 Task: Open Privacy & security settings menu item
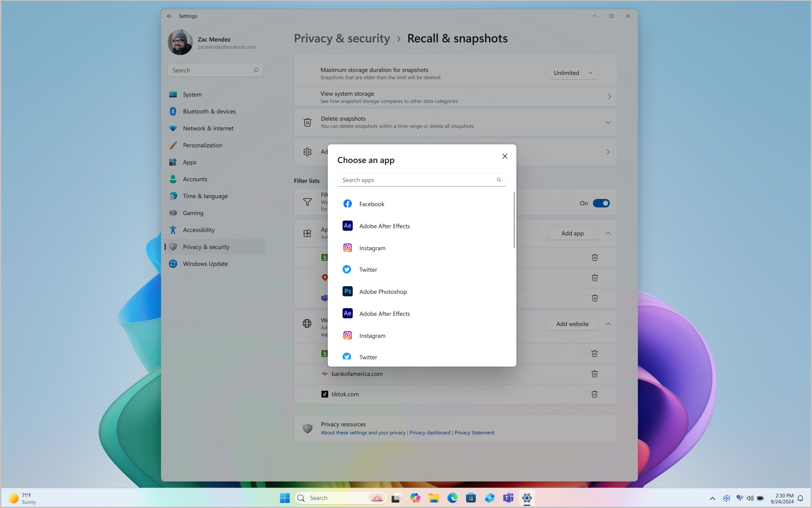tap(206, 246)
